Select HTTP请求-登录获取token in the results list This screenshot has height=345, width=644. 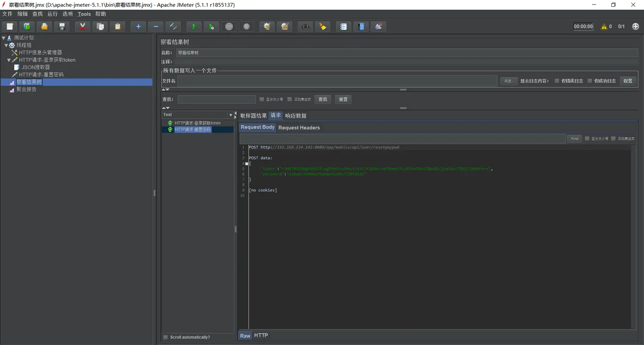click(198, 123)
